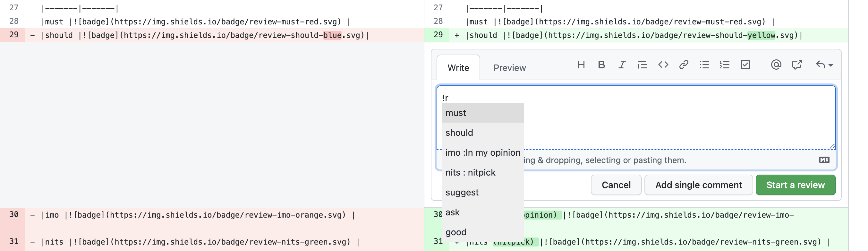Click the heading formatting icon
Viewport: 868px width, 251px height.
pos(581,65)
